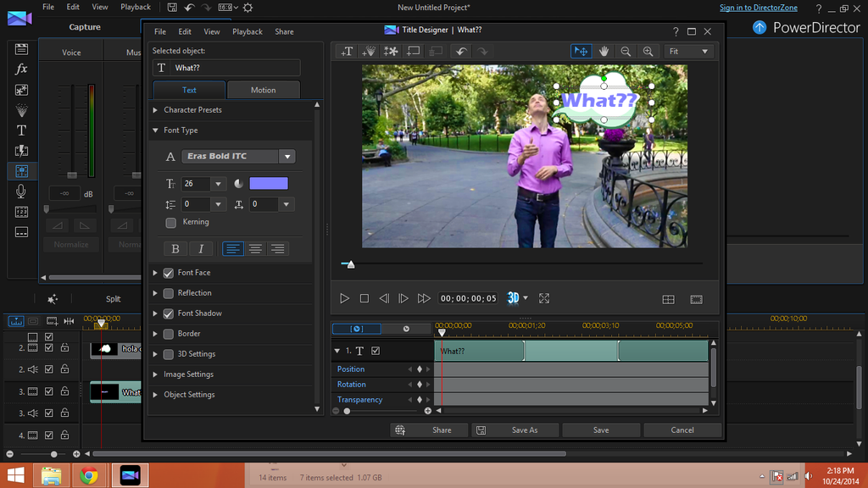The width and height of the screenshot is (868, 488).
Task: Disable the Font Shadow effect
Action: [x=168, y=313]
